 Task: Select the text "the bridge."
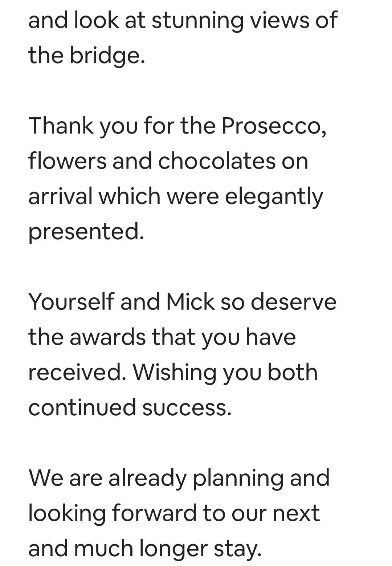click(87, 56)
